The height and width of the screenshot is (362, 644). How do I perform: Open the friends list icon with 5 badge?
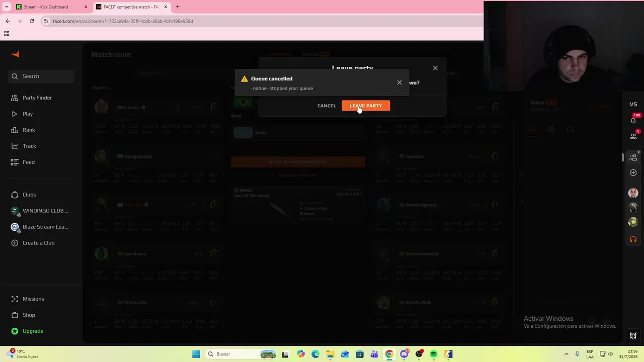click(633, 136)
